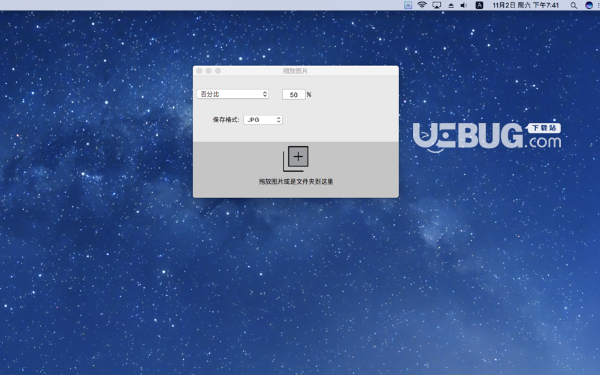Click the 拖放图片或是文件夹到这里 drop hint text
This screenshot has width=600, height=375.
point(296,181)
